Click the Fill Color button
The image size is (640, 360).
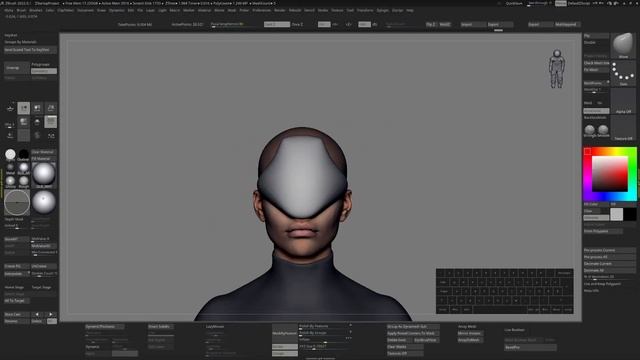(x=596, y=204)
